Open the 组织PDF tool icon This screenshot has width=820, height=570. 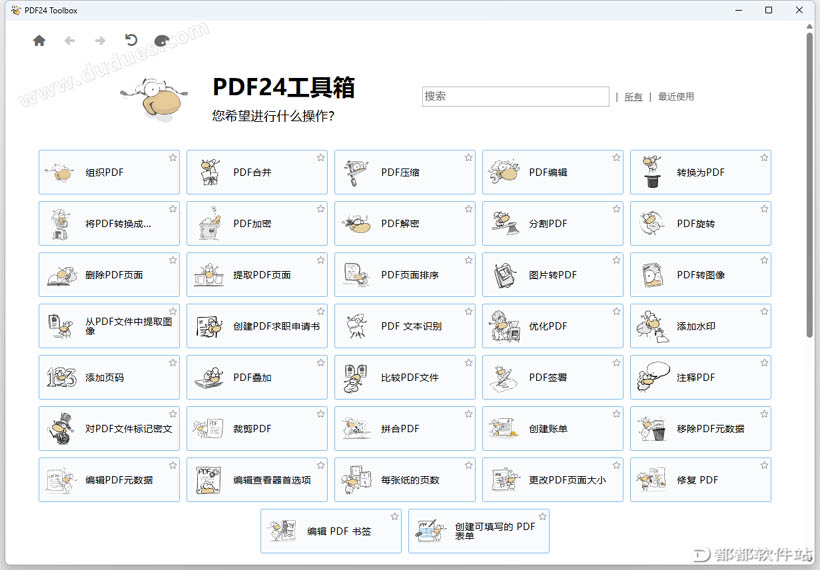pyautogui.click(x=60, y=172)
